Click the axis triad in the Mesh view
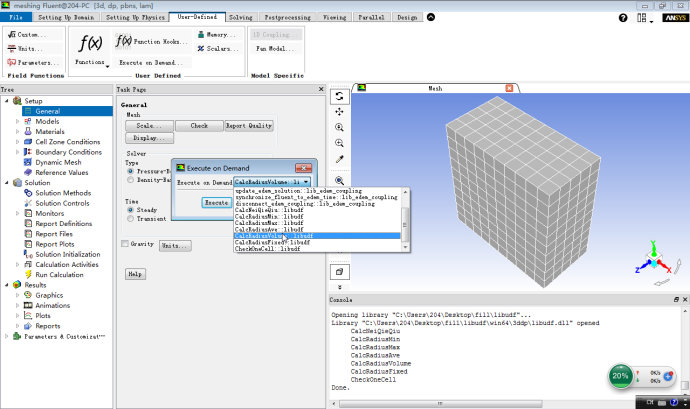Image resolution: width=690 pixels, height=409 pixels. [654, 260]
